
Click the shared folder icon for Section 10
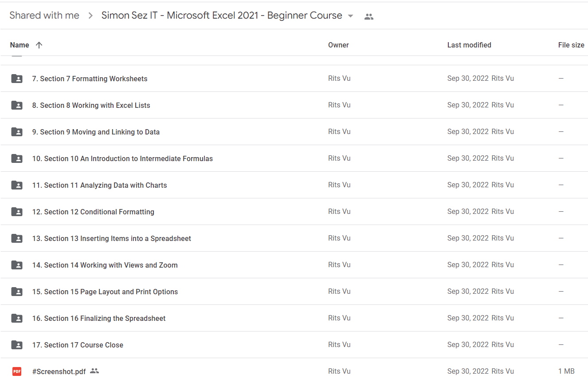pyautogui.click(x=17, y=158)
